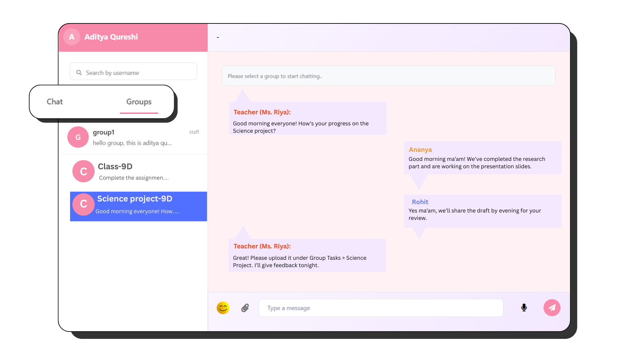Click Rohit's message bubble
Viewport: 644px width, 362px height.
482,211
